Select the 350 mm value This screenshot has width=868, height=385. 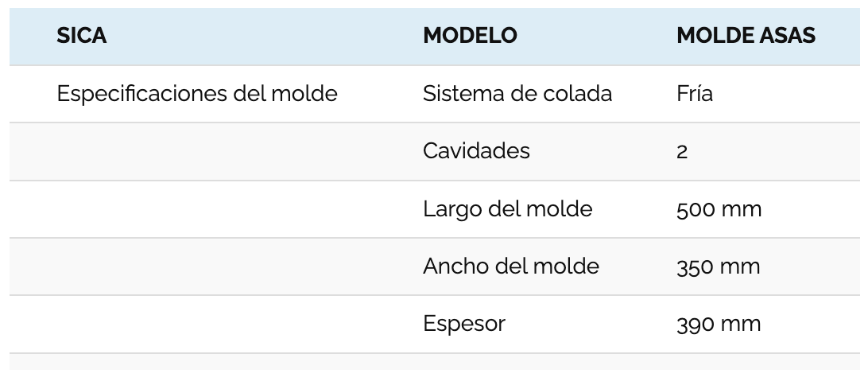click(x=718, y=267)
